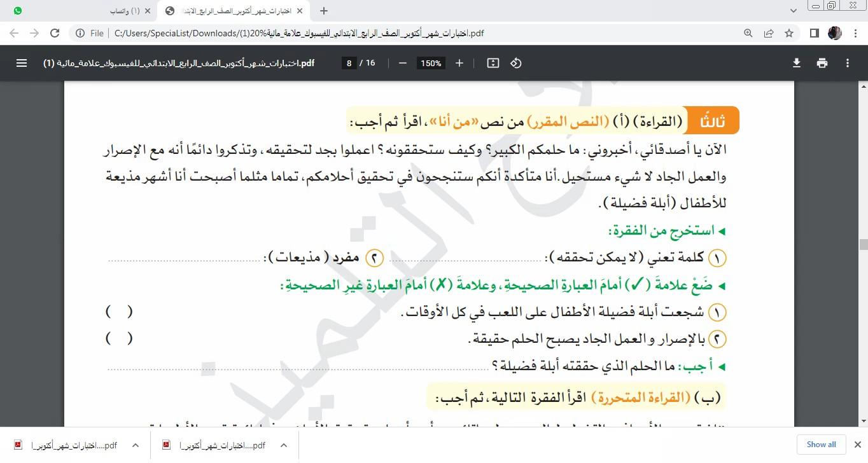The width and height of the screenshot is (868, 463).
Task: Download the PDF file
Action: 796,63
